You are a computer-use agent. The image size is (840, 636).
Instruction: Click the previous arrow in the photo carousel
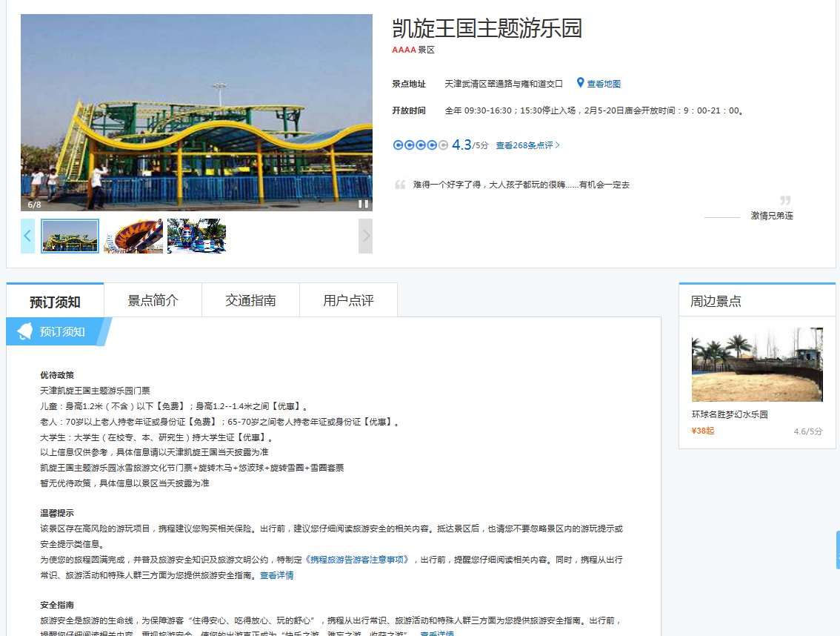pyautogui.click(x=27, y=236)
